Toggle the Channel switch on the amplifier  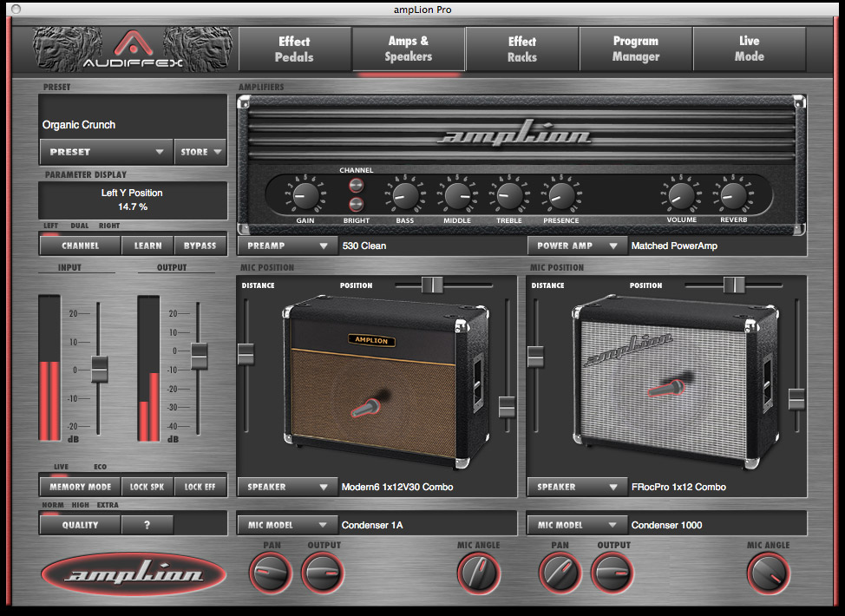(357, 186)
